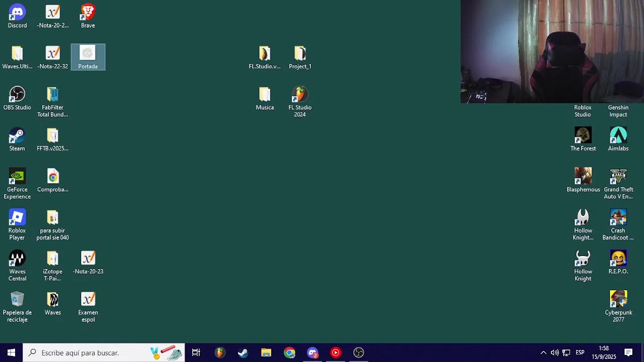This screenshot has height=362, width=644.
Task: Open GeForce Experience desktop icon
Action: [x=17, y=184]
